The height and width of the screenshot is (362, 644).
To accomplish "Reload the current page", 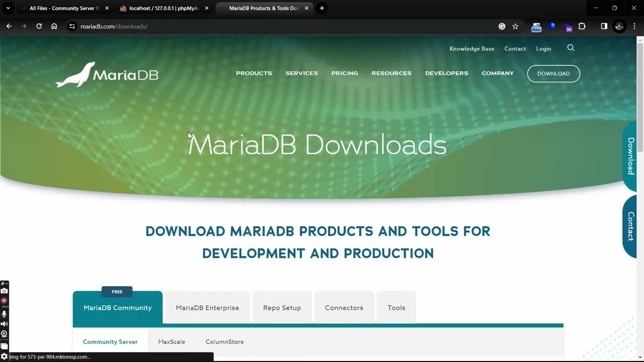I will pos(39,26).
